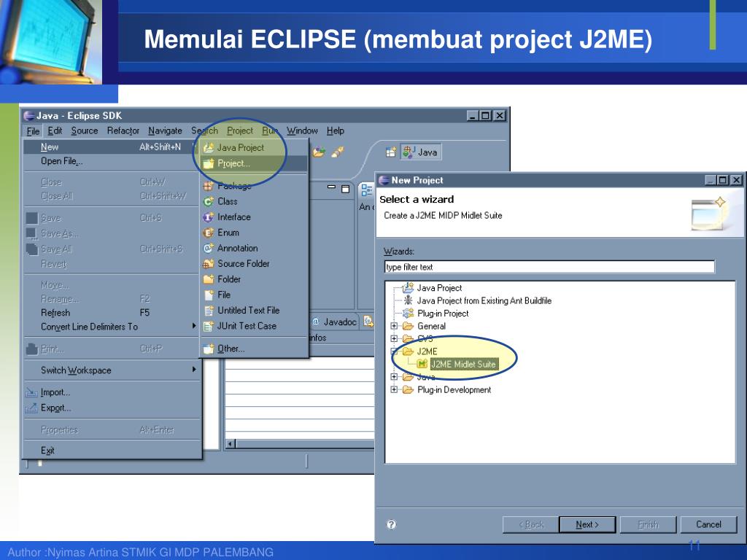This screenshot has width=747, height=560.
Task: Select Java Project in wizard tree
Action: pos(439,287)
